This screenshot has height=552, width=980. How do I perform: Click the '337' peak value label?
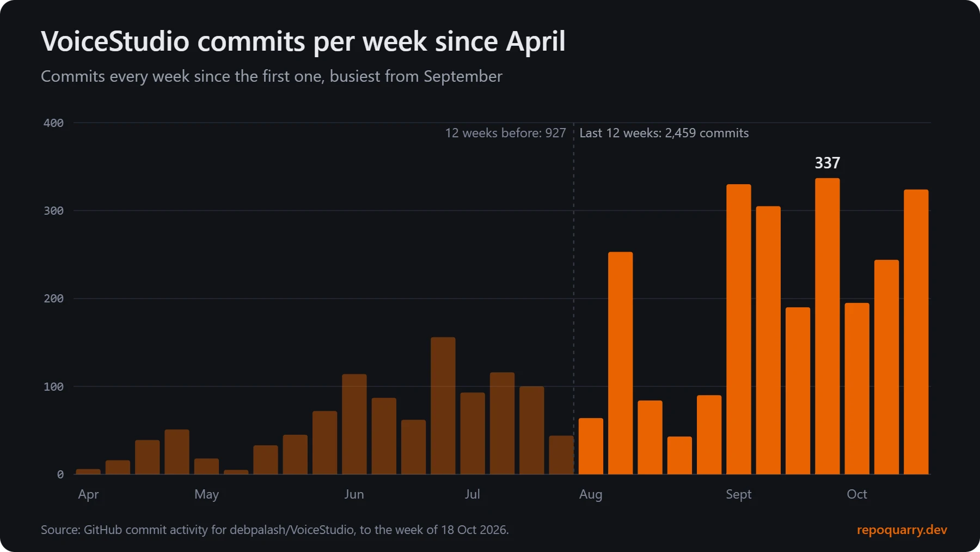coord(827,163)
